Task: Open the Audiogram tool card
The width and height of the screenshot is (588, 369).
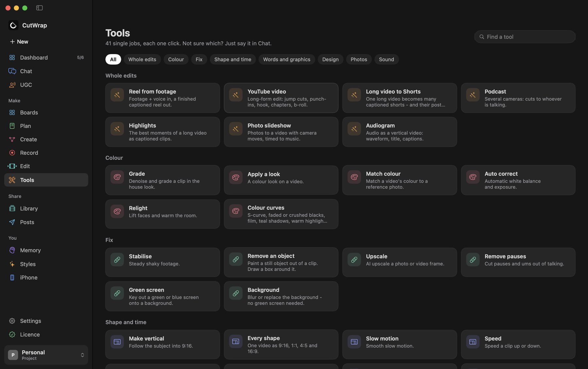Action: [x=400, y=132]
